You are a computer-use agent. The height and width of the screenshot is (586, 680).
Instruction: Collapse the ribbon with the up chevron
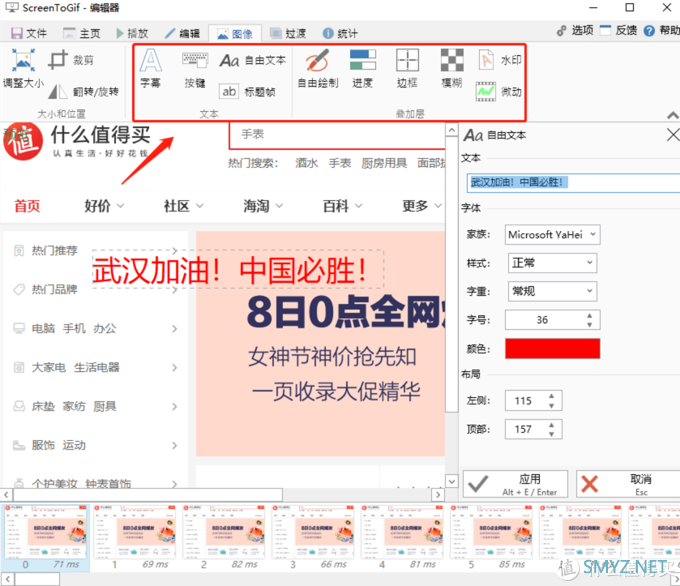[x=673, y=115]
